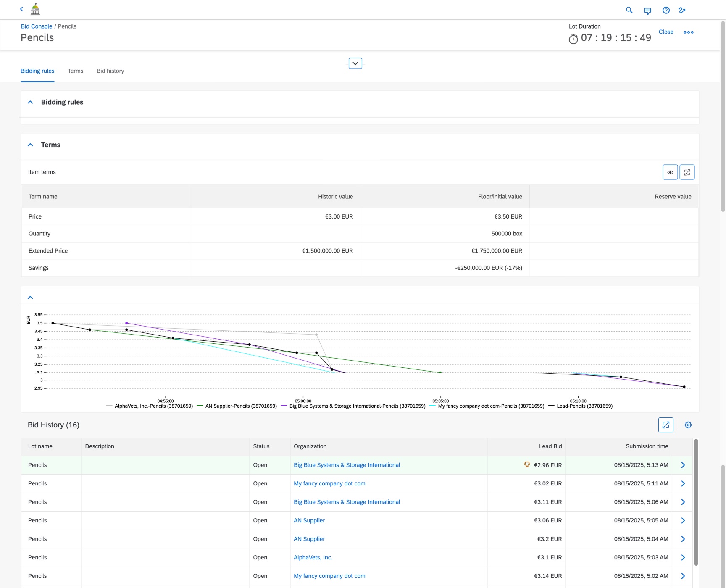This screenshot has width=726, height=588.
Task: Toggle Lead-Pencils chart legend entry
Action: (581, 406)
